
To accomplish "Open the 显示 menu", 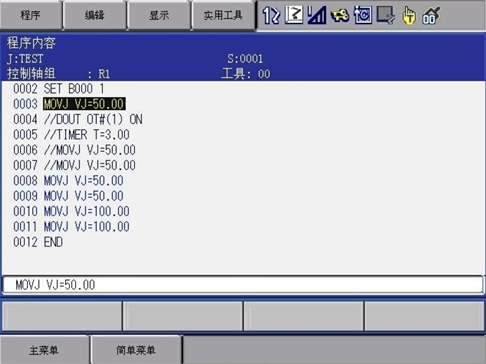I will click(x=159, y=15).
